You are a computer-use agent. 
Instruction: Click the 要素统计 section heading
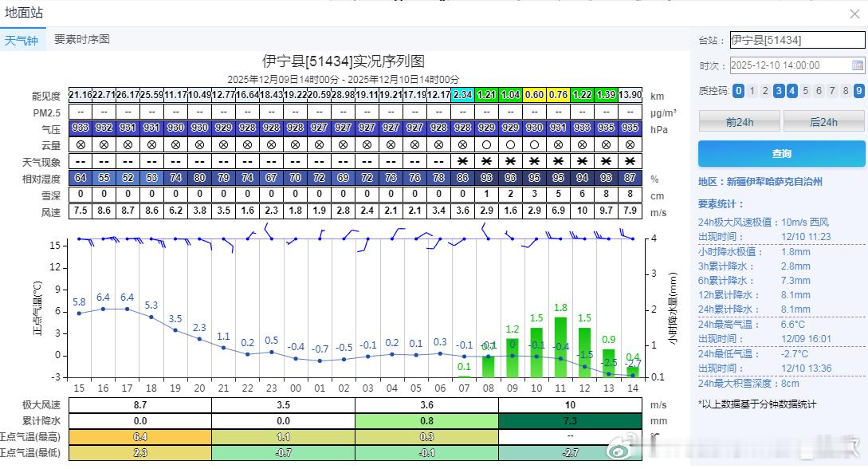coord(721,203)
